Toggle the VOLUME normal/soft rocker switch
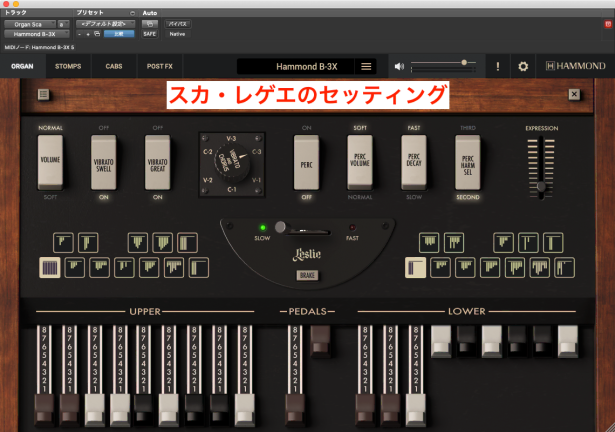Viewport: 615px width, 432px height. [50, 161]
